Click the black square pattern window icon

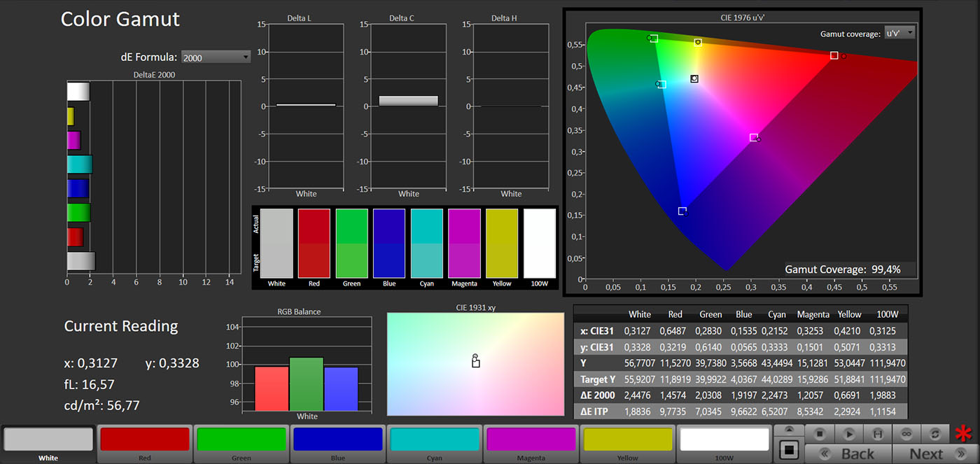tap(789, 449)
